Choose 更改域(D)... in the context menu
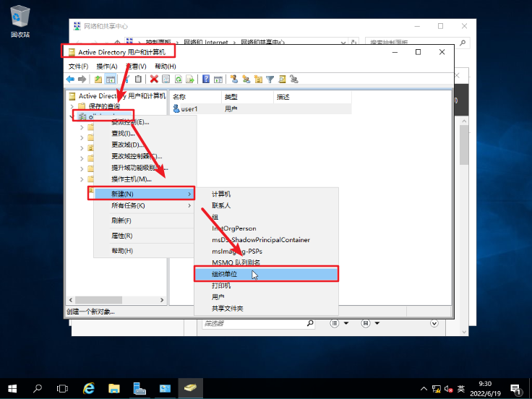 pyautogui.click(x=145, y=145)
